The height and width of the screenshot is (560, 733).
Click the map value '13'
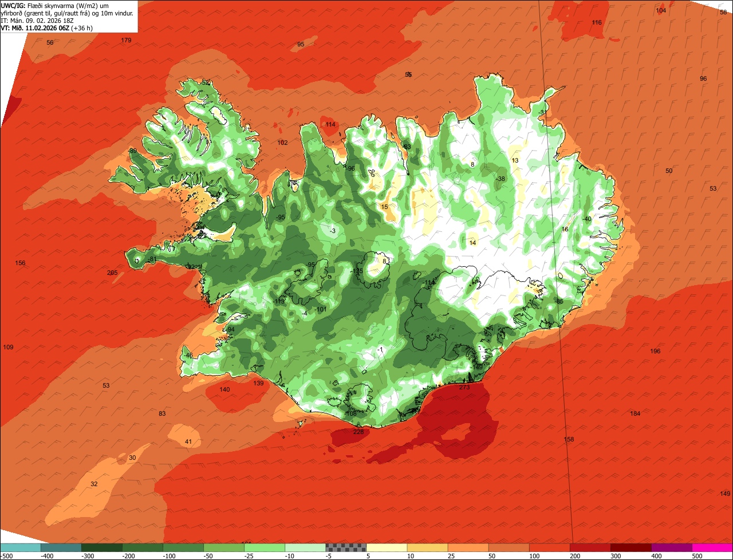[515, 160]
